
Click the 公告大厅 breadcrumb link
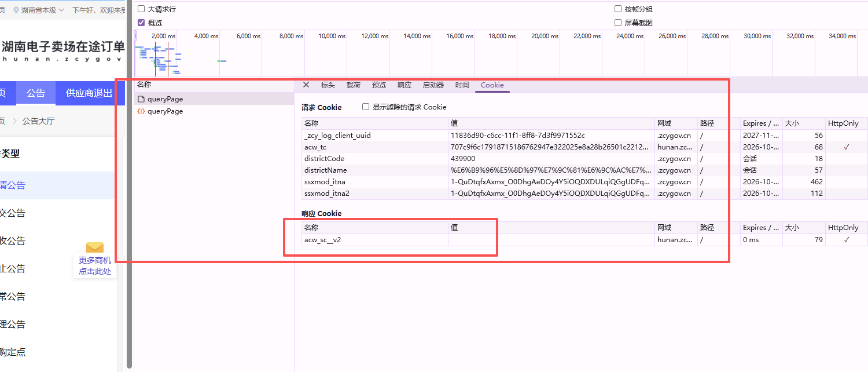tap(38, 121)
